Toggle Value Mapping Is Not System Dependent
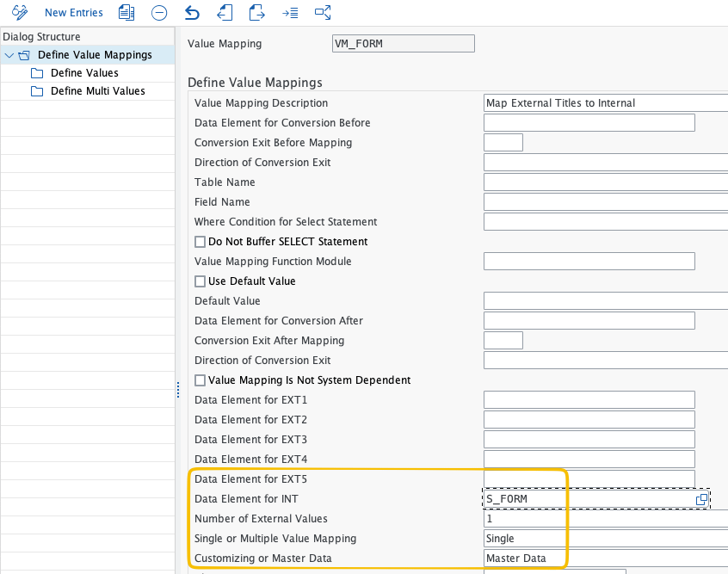Viewport: 728px width, 574px height. (201, 380)
